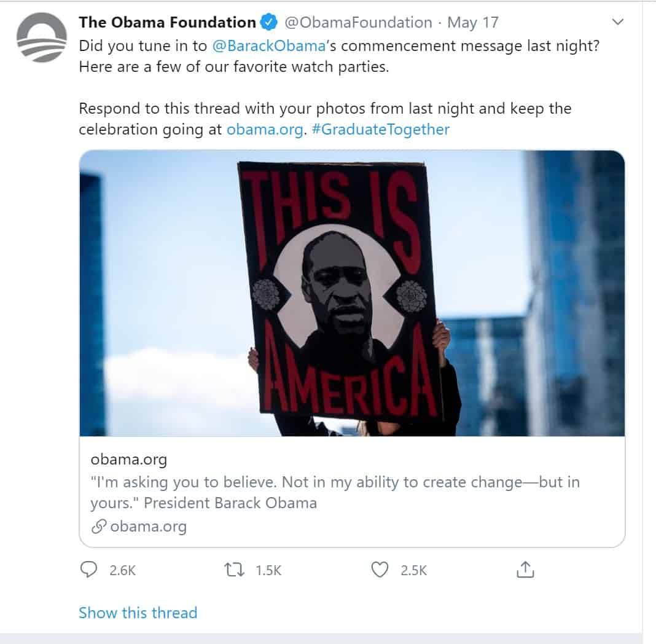The image size is (656, 644).
Task: Click the Show this thread link
Action: coord(138,613)
